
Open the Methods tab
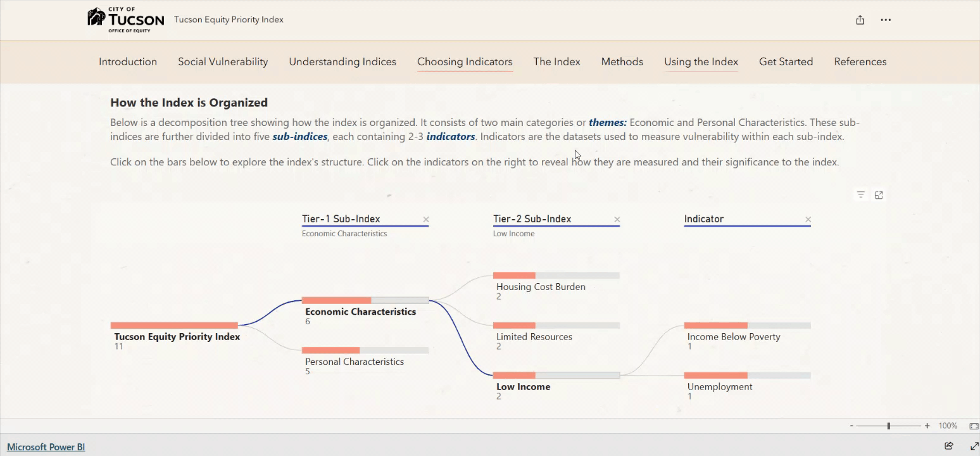pyautogui.click(x=622, y=61)
